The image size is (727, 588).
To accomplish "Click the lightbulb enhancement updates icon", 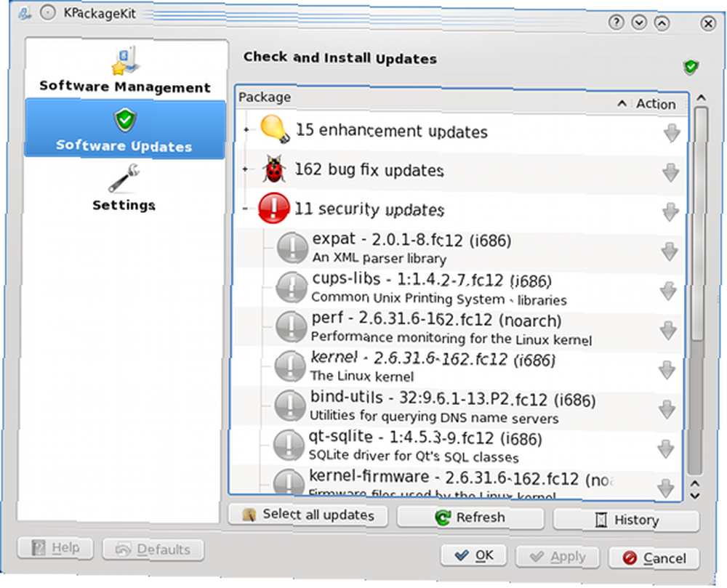I will tap(275, 129).
